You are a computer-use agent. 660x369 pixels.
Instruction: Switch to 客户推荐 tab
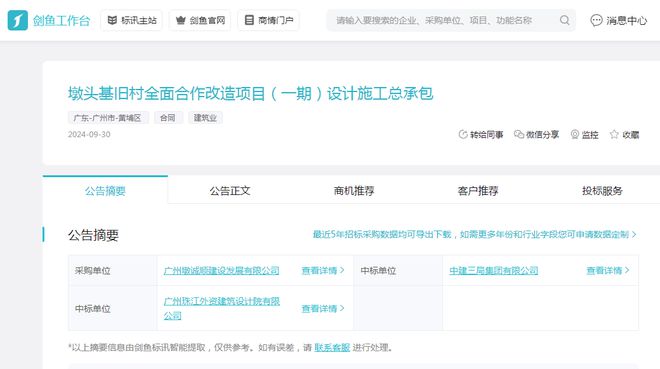pyautogui.click(x=478, y=191)
